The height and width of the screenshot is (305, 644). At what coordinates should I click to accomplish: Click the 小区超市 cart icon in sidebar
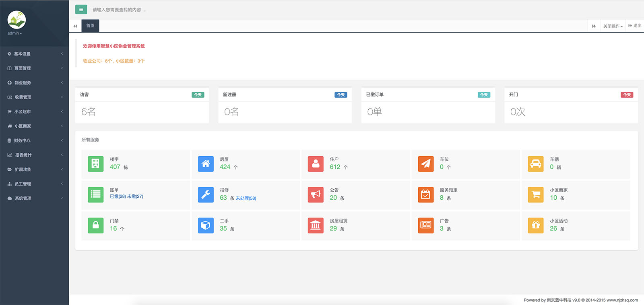pyautogui.click(x=9, y=112)
